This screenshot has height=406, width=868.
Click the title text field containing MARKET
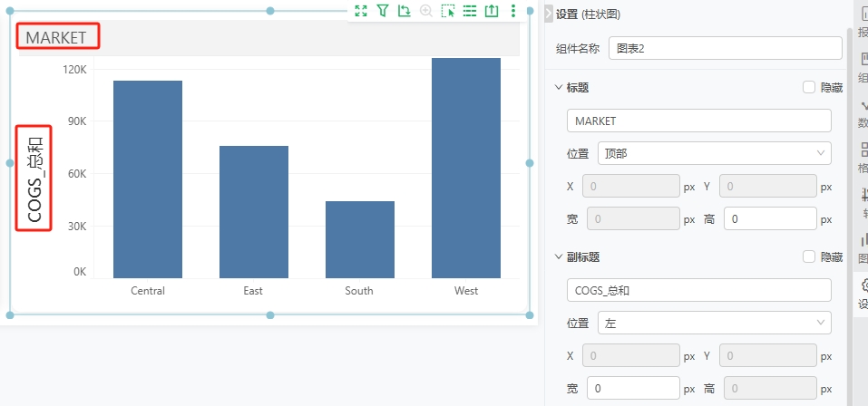[698, 121]
